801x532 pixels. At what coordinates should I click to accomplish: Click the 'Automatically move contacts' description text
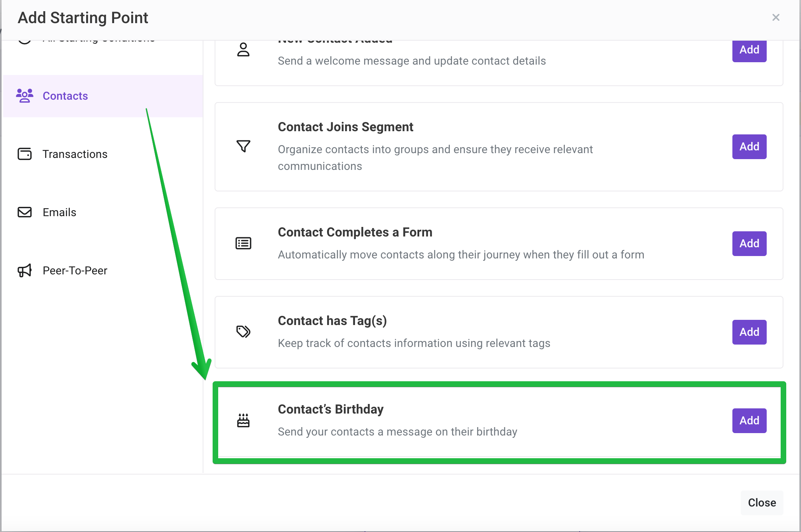tap(461, 254)
